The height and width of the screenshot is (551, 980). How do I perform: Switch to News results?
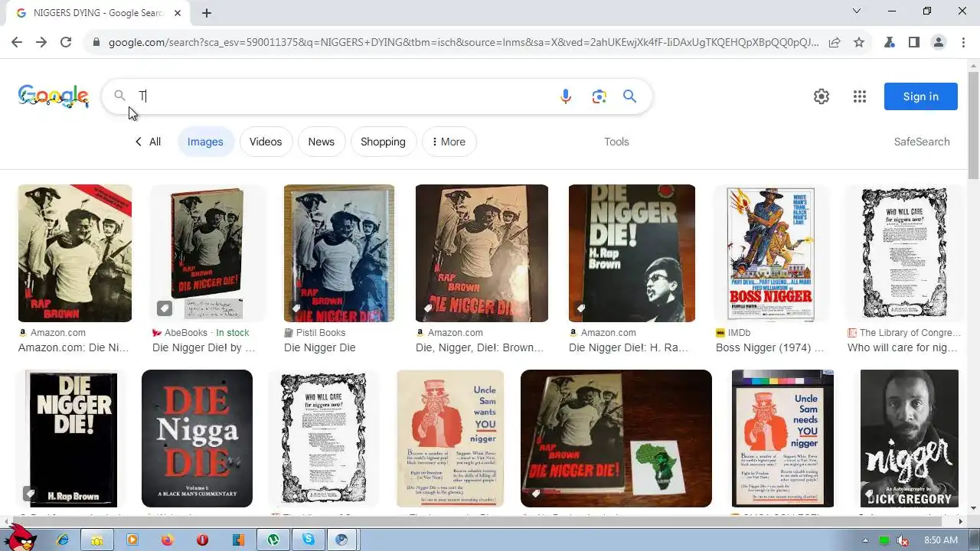[x=321, y=142]
